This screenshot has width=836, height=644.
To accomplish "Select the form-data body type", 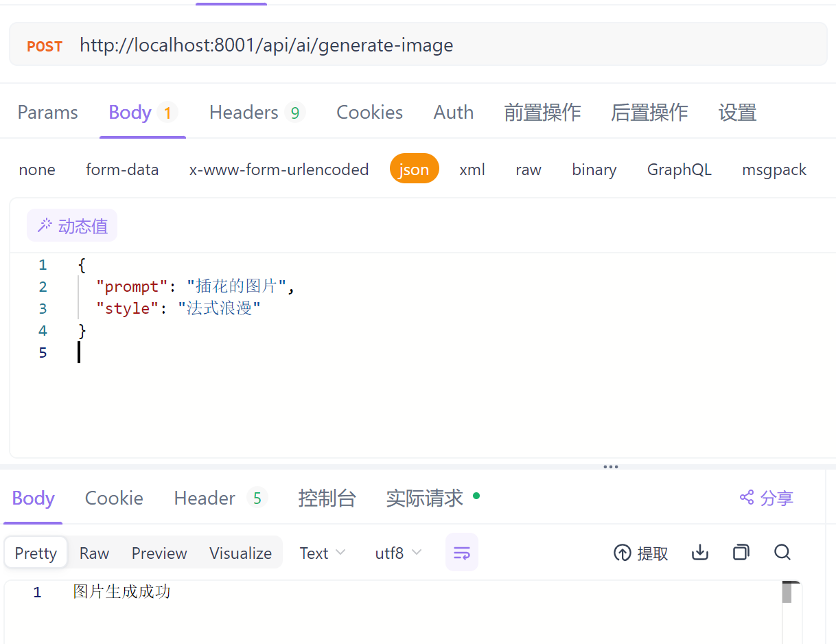I will coord(122,170).
